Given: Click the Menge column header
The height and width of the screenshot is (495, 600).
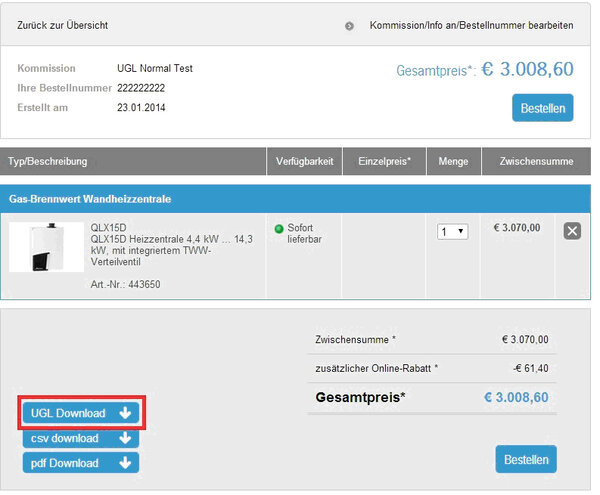Looking at the screenshot, I should click(453, 161).
